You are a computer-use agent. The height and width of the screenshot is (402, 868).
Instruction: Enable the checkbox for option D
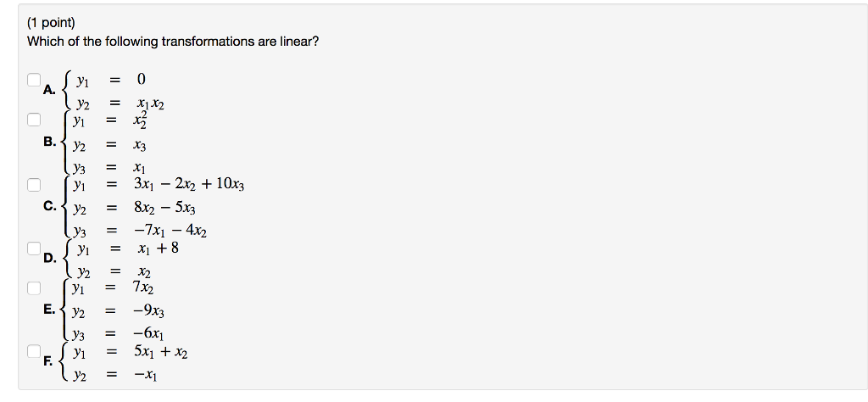34,248
